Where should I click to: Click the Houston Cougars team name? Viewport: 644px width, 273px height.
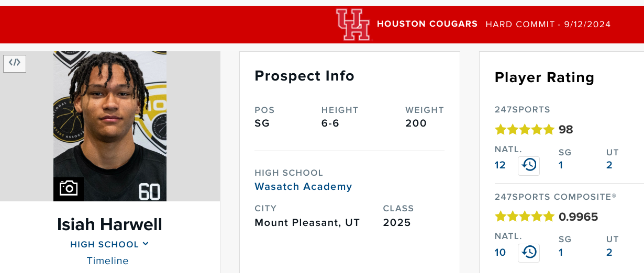(427, 24)
